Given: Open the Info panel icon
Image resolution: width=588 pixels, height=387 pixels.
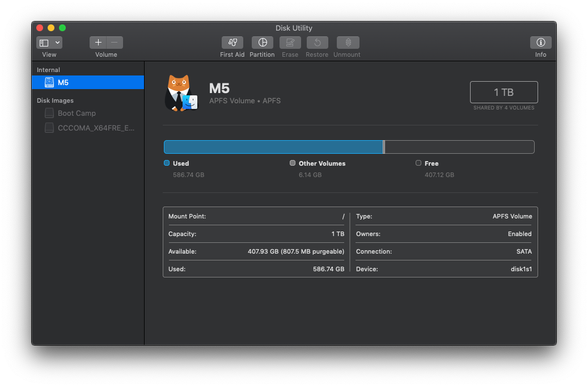Looking at the screenshot, I should point(540,43).
